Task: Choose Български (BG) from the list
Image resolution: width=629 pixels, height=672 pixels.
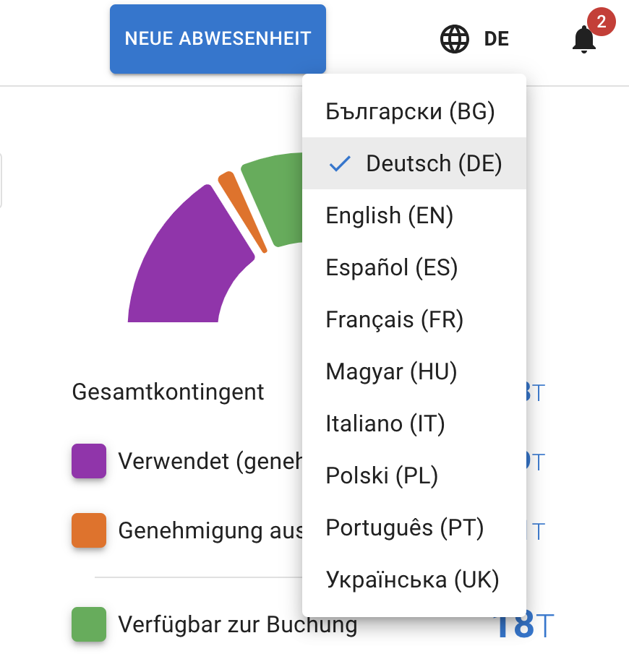Action: [x=411, y=111]
